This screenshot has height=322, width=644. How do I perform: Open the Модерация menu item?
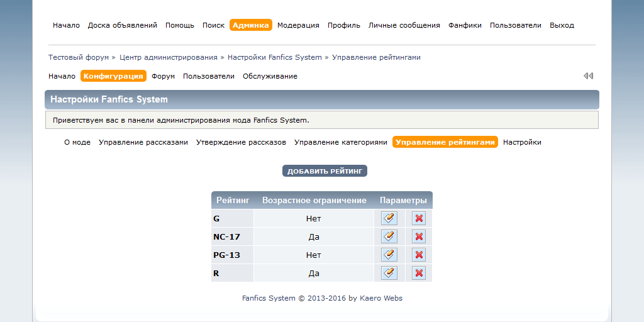[x=298, y=25]
